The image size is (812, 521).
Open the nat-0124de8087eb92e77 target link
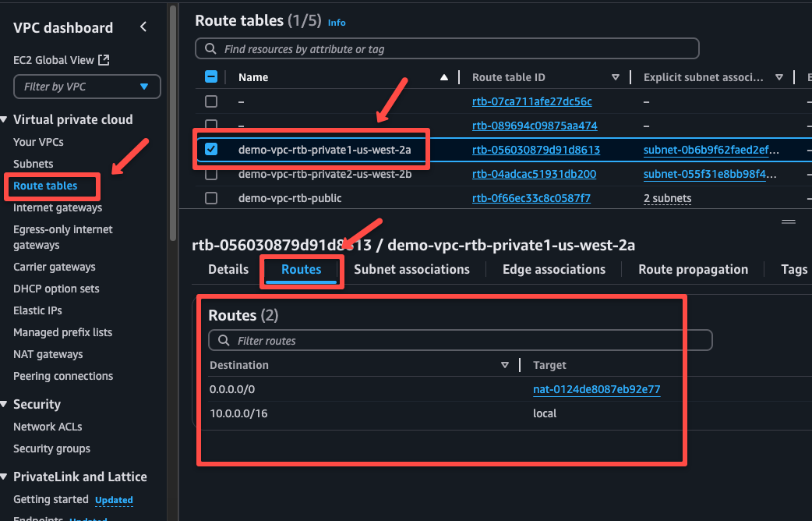point(596,389)
